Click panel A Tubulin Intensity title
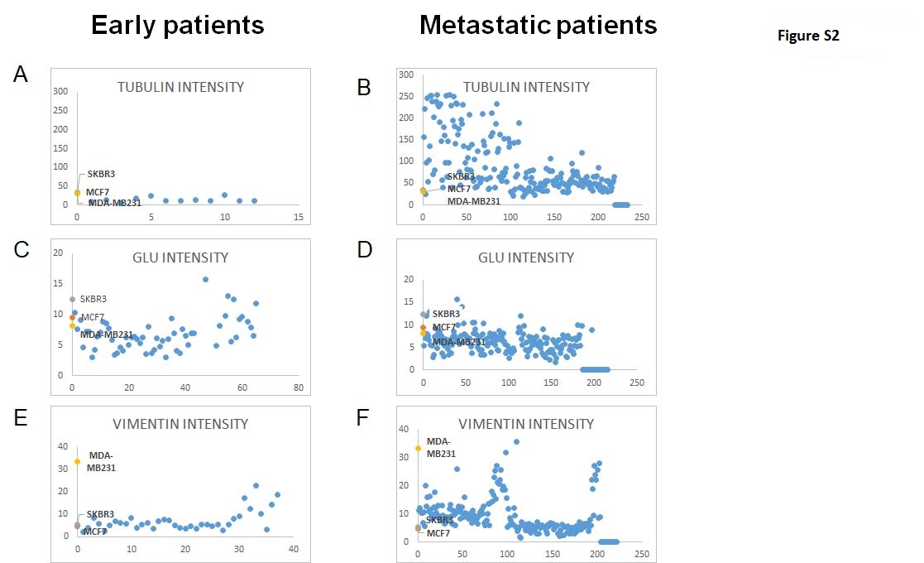 tap(180, 87)
